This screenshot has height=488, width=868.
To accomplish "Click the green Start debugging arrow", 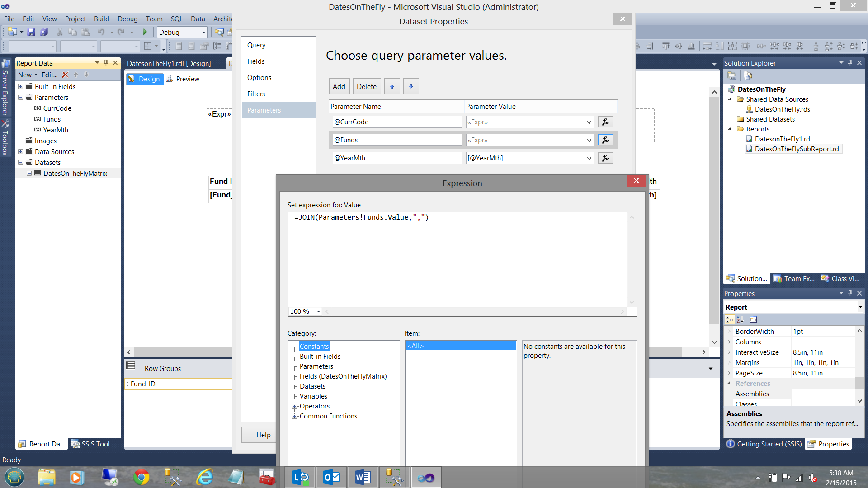I will click(x=145, y=32).
